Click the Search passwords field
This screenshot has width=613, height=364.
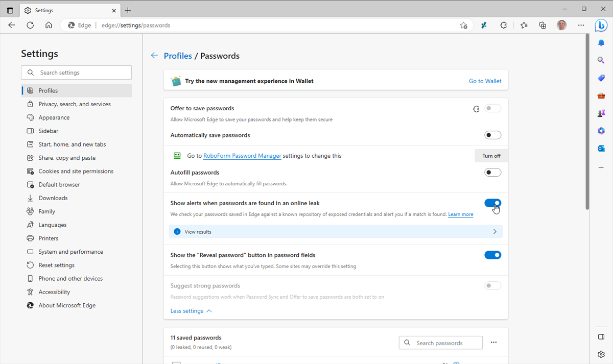[445, 343]
